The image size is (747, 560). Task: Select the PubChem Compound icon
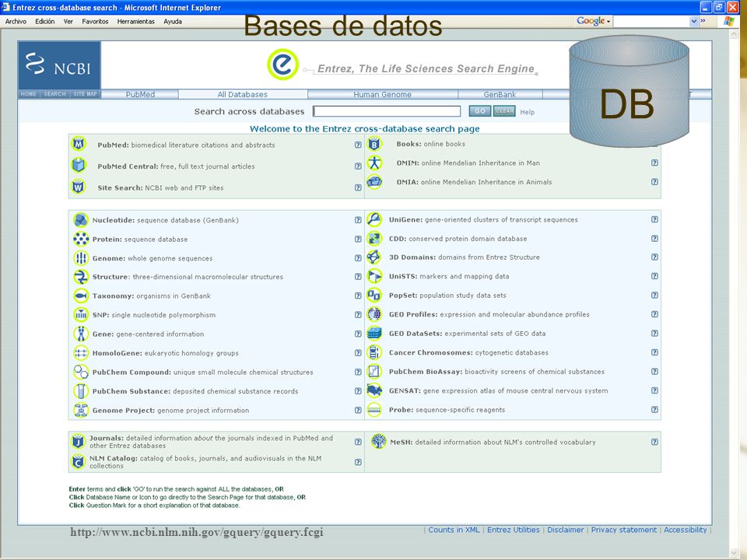(81, 372)
